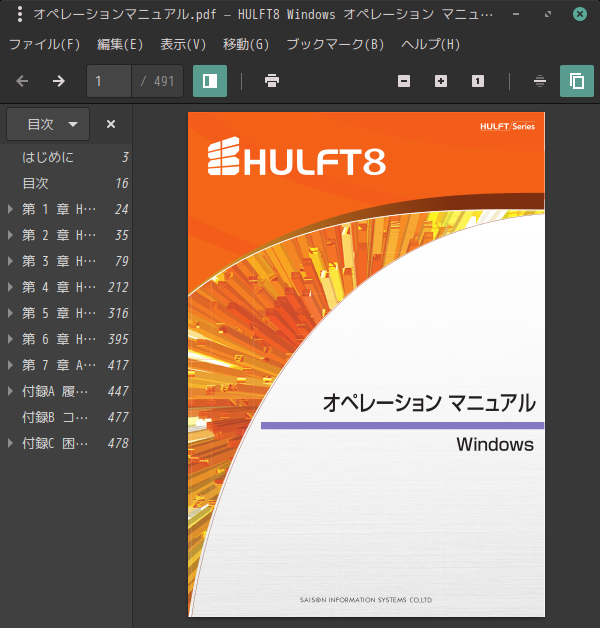This screenshot has width=600, height=628.
Task: Go to the previous page with back arrow
Action: pyautogui.click(x=22, y=81)
